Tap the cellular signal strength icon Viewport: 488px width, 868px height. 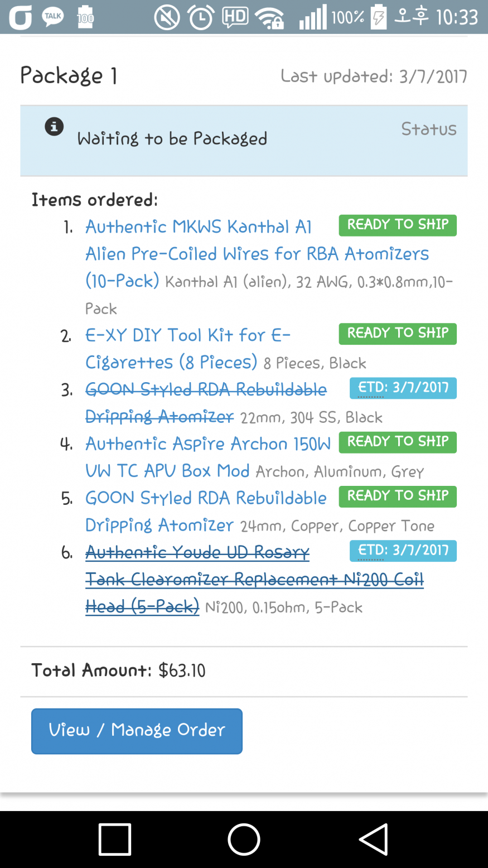click(x=312, y=18)
